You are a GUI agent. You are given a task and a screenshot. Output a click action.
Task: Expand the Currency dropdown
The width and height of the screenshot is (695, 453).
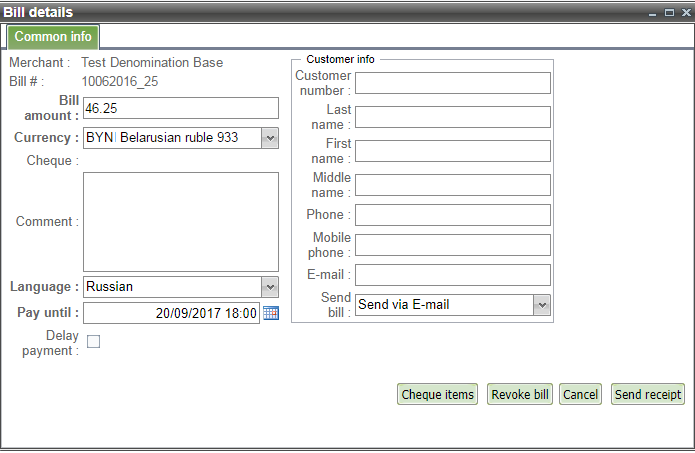click(269, 138)
